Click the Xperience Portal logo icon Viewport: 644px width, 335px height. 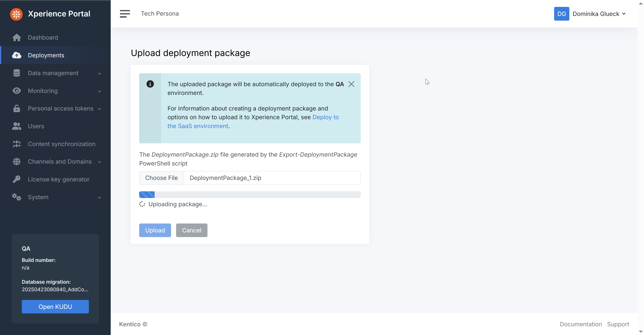click(x=16, y=14)
